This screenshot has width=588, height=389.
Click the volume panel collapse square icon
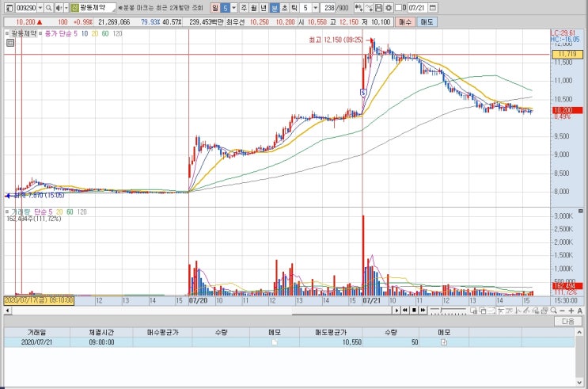tap(581, 211)
